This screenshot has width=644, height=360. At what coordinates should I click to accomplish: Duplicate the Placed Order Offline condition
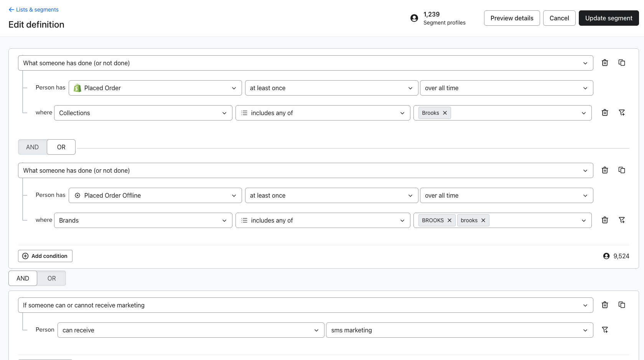pos(622,170)
